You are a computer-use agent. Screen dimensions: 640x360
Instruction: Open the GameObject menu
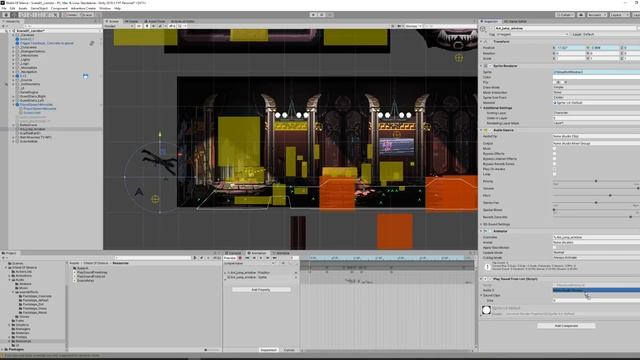click(x=39, y=8)
